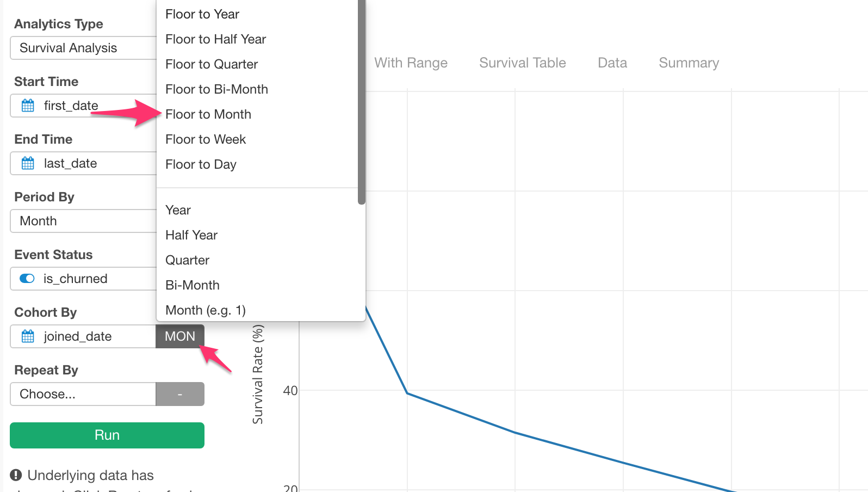Click the MON function button
Screen dimensions: 868x492
click(x=180, y=336)
